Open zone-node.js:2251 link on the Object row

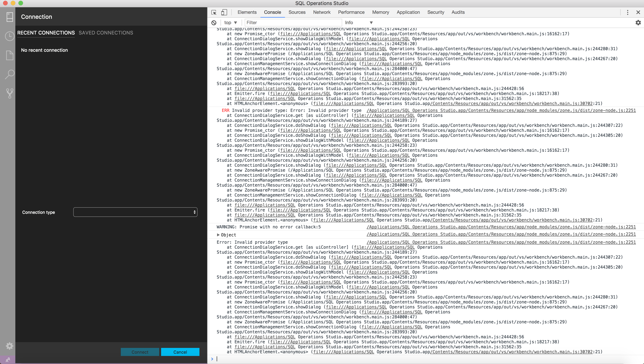click(501, 234)
